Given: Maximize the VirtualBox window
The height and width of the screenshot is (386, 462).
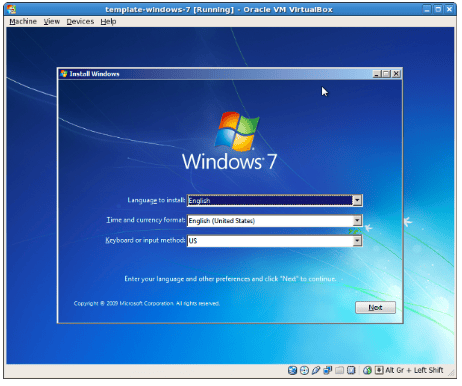Looking at the screenshot, I should (x=438, y=9).
